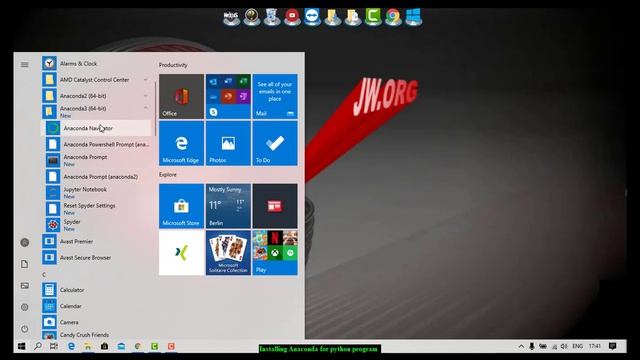Viewport: 640px width, 360px height.
Task: Click the Explore group heading
Action: pos(168,175)
